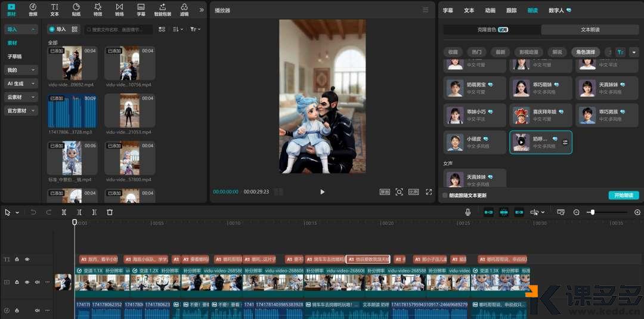Open the voice filter funnel icon
The height and width of the screenshot is (319, 644).
pyautogui.click(x=621, y=52)
